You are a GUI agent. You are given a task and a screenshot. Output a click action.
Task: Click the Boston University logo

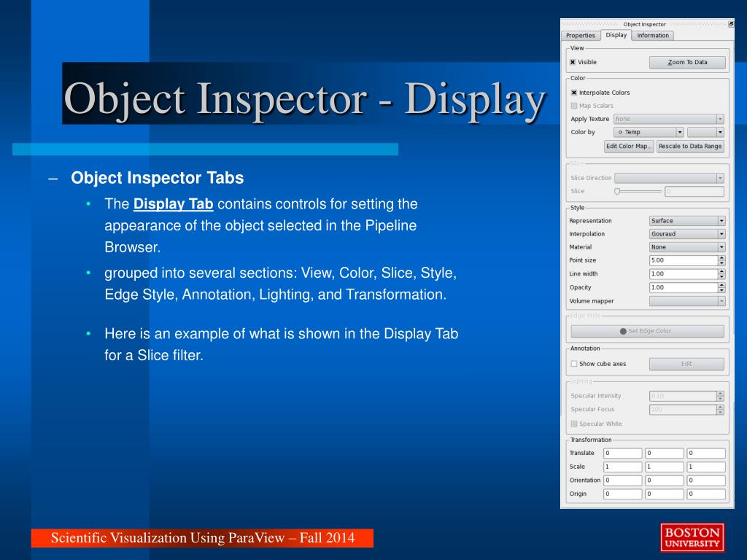(692, 537)
